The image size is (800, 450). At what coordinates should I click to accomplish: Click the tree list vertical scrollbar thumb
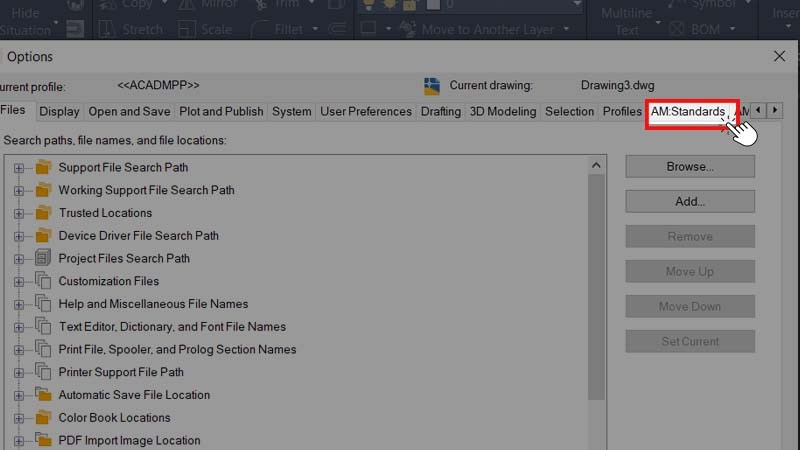click(596, 287)
